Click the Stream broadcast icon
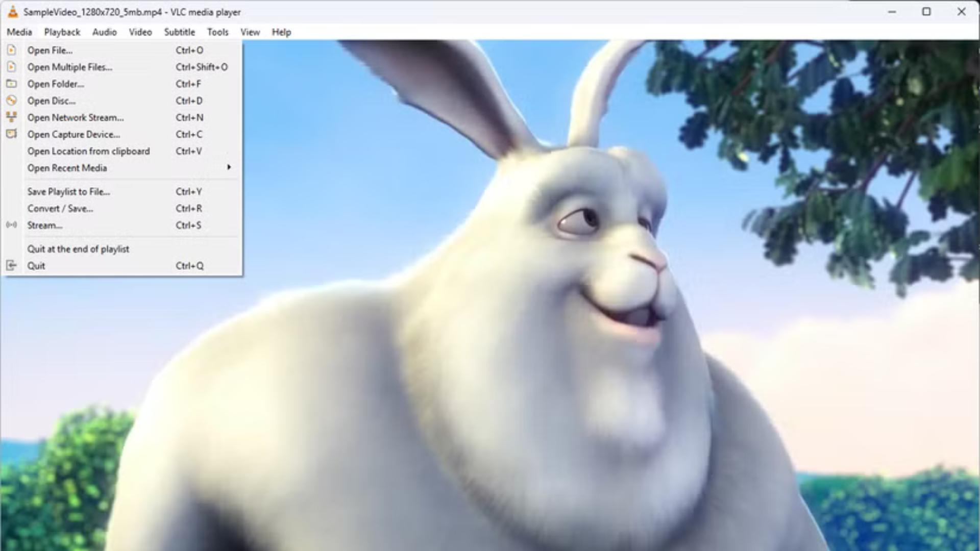Image resolution: width=980 pixels, height=551 pixels. point(11,225)
